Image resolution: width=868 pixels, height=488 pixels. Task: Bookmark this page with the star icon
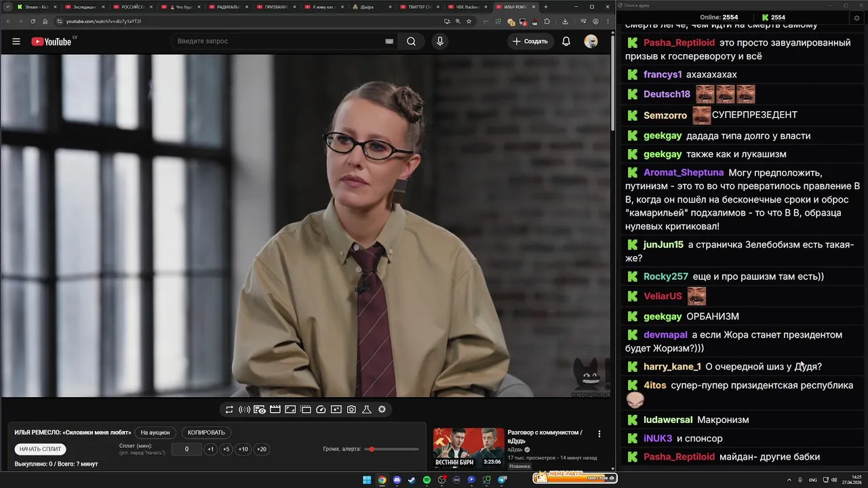click(x=469, y=21)
